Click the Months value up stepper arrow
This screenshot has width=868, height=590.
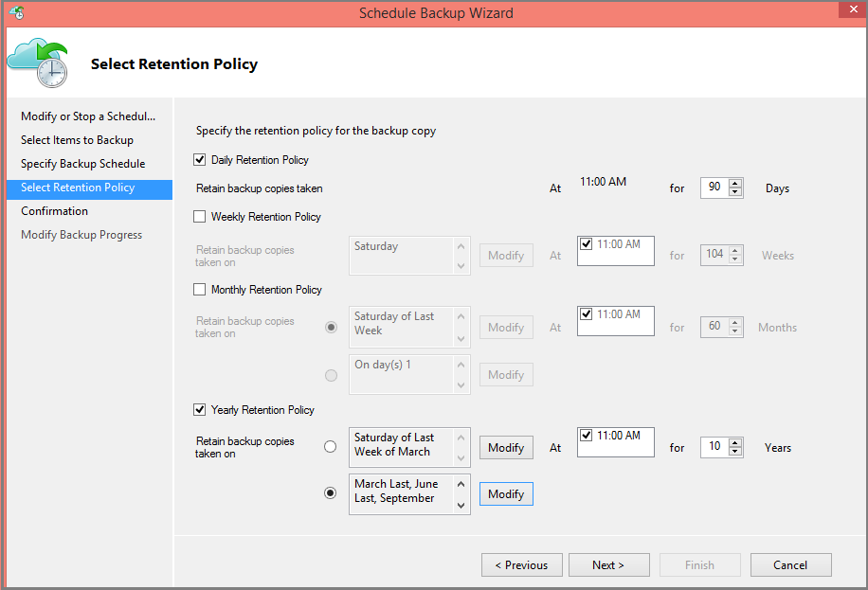(x=734, y=322)
